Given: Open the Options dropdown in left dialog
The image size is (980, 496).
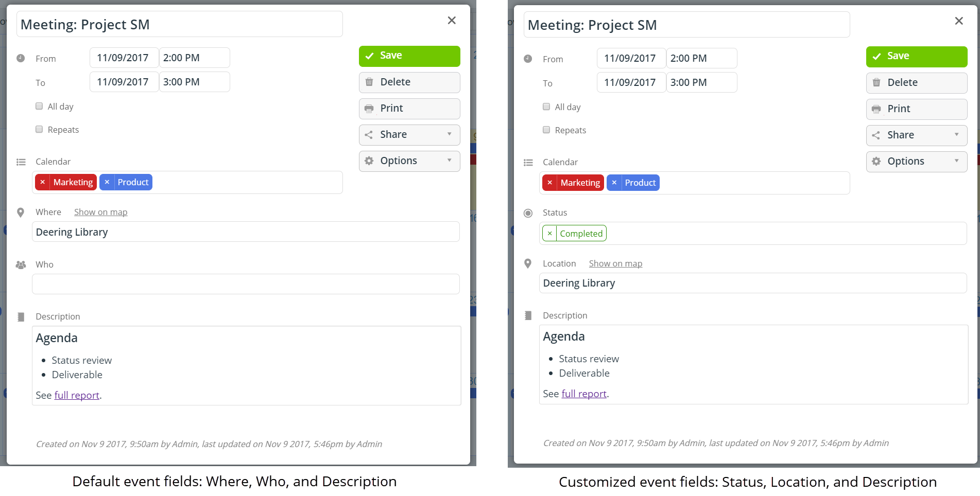Looking at the screenshot, I should [450, 161].
